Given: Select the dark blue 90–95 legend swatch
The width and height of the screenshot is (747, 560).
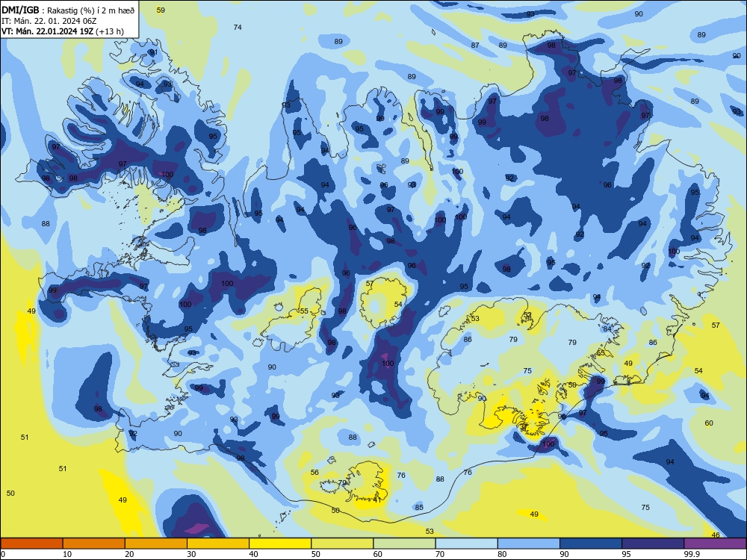Looking at the screenshot, I should click(591, 544).
